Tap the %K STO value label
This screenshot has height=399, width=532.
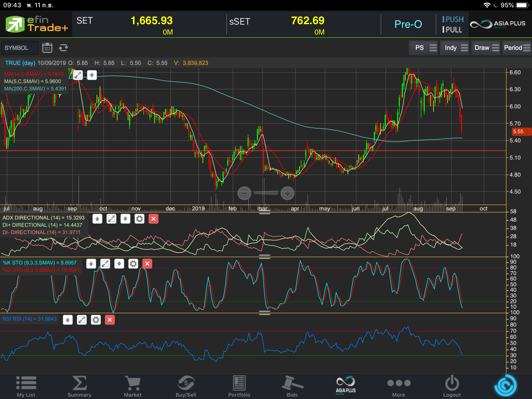(40, 263)
